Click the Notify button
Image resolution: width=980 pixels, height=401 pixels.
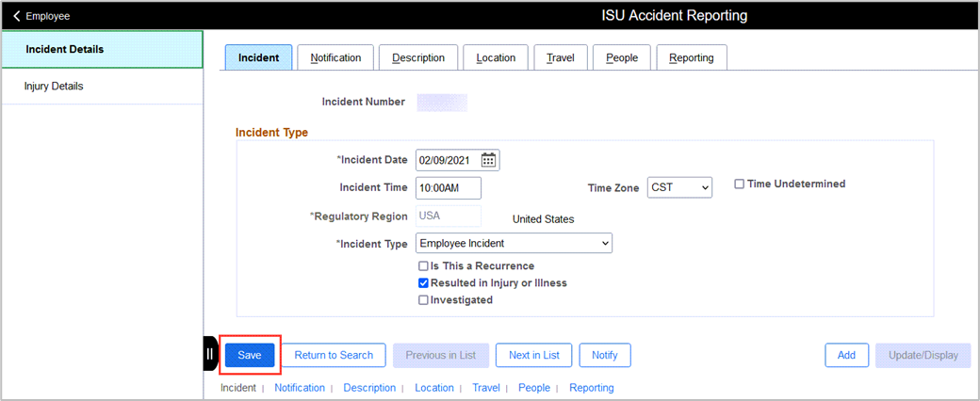[x=605, y=355]
